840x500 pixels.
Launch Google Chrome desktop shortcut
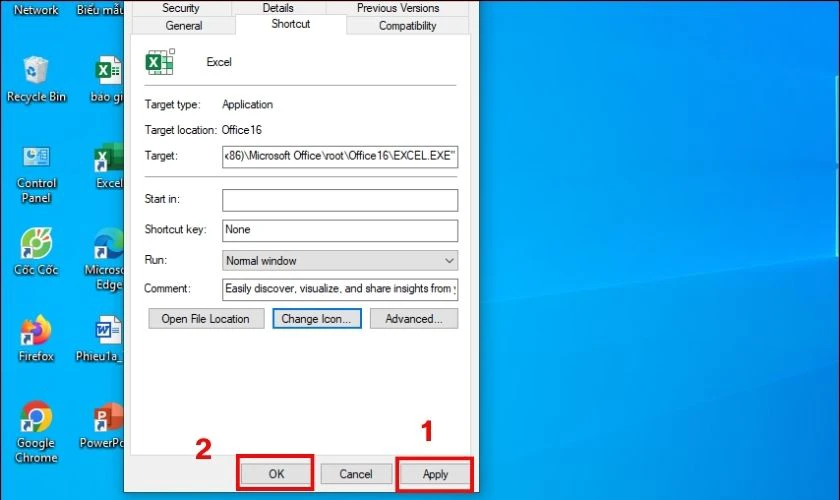(36, 431)
